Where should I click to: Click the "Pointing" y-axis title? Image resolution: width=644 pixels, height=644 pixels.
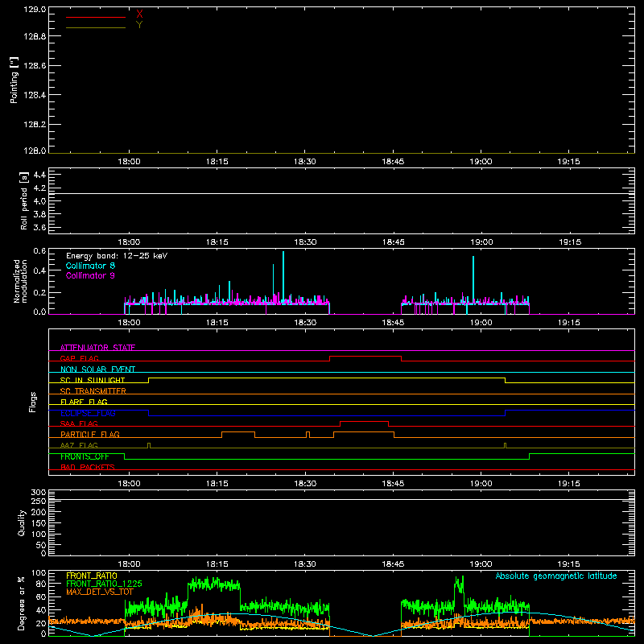tap(14, 80)
